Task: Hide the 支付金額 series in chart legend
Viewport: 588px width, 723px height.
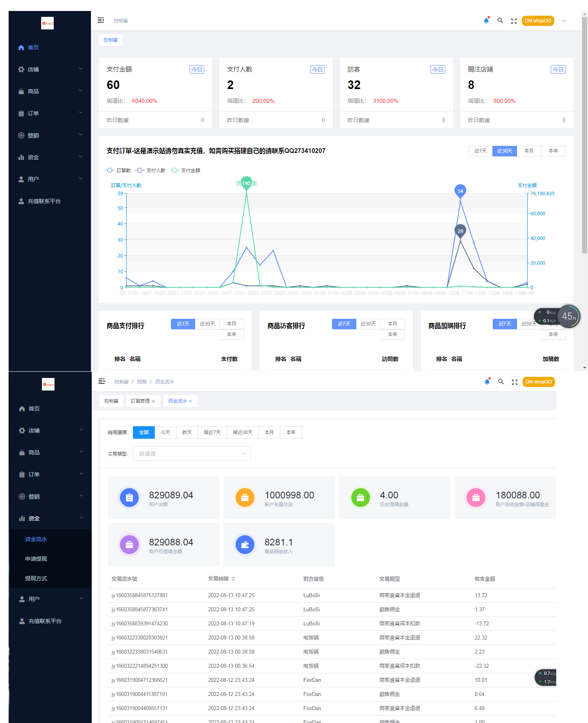Action: pos(185,170)
